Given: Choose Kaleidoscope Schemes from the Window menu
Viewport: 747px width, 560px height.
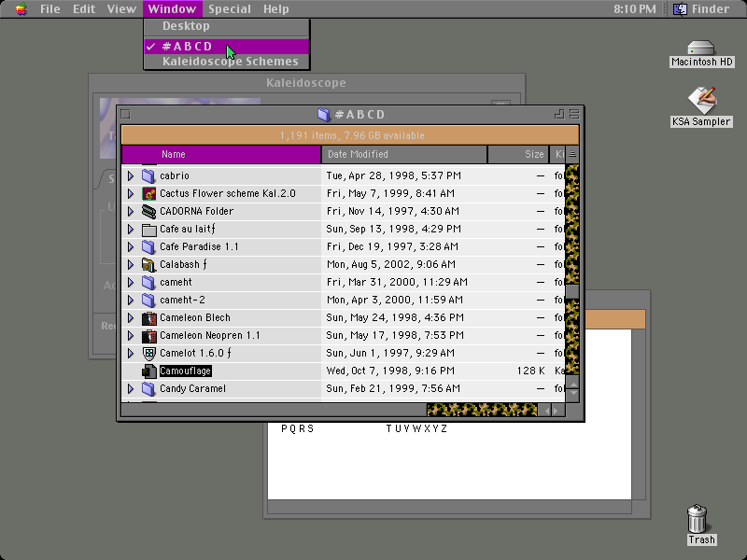Looking at the screenshot, I should click(x=226, y=62).
